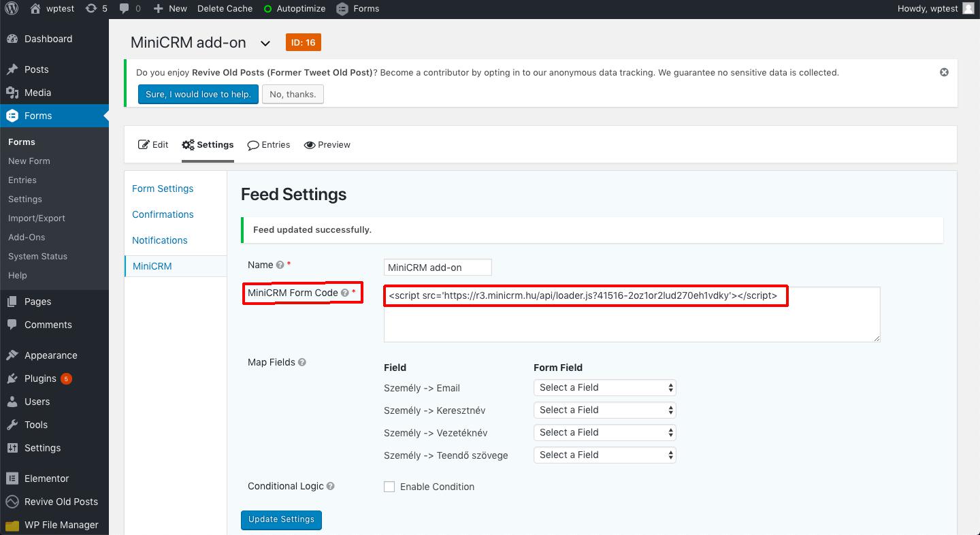This screenshot has width=980, height=535.
Task: Click the user avatar beside Howdy, wptest
Action: point(968,9)
